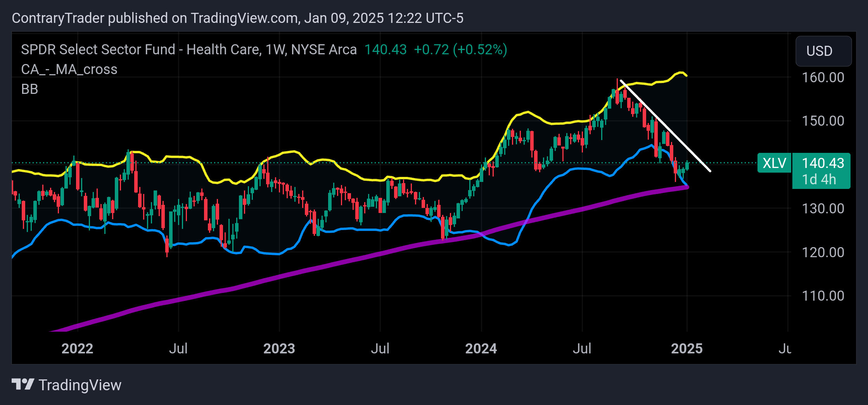Click the 2023 time axis label

point(279,348)
